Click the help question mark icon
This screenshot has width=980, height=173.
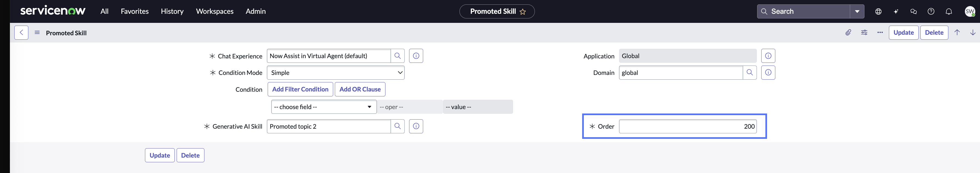(x=930, y=11)
